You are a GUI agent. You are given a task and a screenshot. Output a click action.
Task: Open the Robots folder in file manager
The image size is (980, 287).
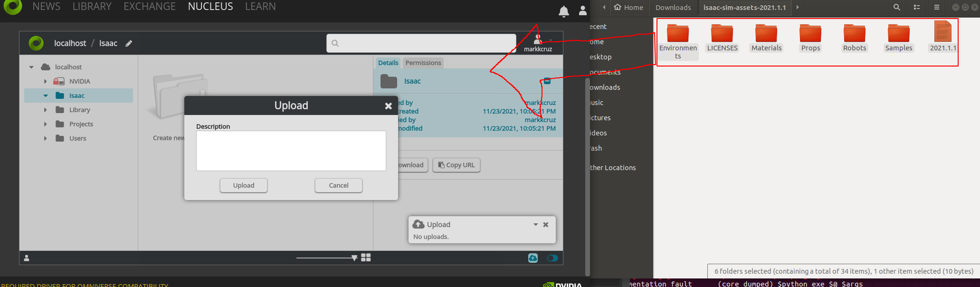pyautogui.click(x=855, y=38)
